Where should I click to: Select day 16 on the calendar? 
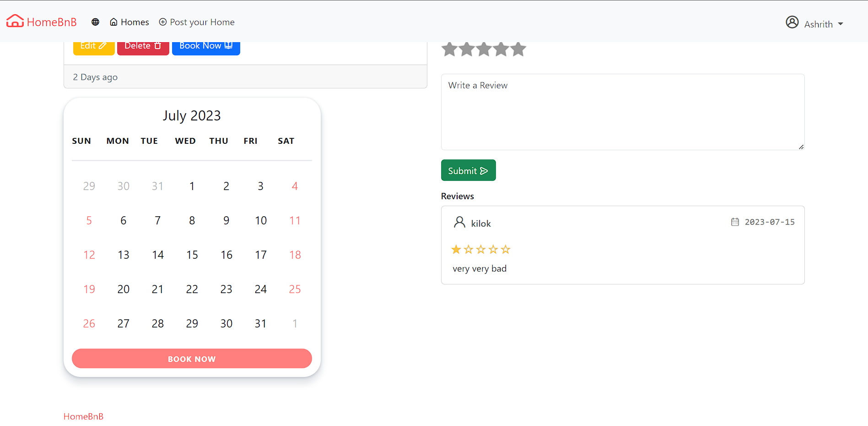coord(226,255)
